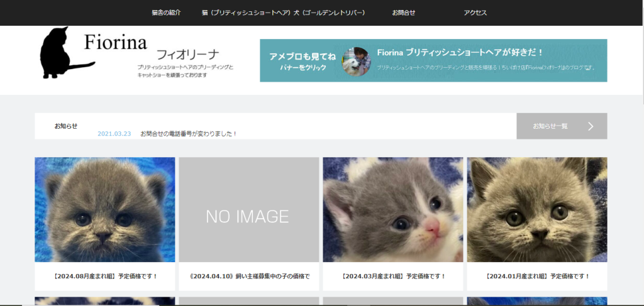Image resolution: width=644 pixels, height=306 pixels.
Task: Open the Fiorina ブリティッシュショートヘアが好きだ！ blog title
Action: click(x=460, y=52)
